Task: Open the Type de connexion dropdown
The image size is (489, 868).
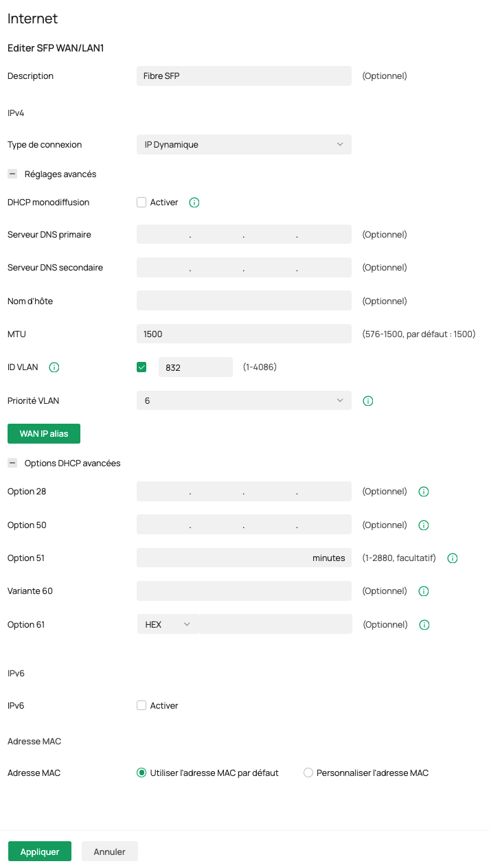Action: [x=244, y=145]
